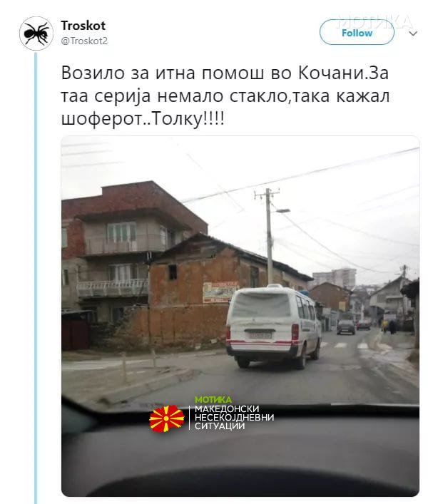428x504 pixels.
Task: Click the white ambulance van in photo
Action: (x=273, y=326)
